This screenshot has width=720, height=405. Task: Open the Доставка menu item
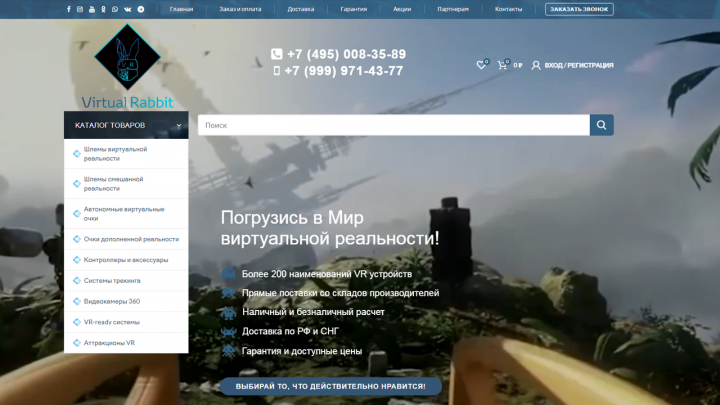coord(301,9)
